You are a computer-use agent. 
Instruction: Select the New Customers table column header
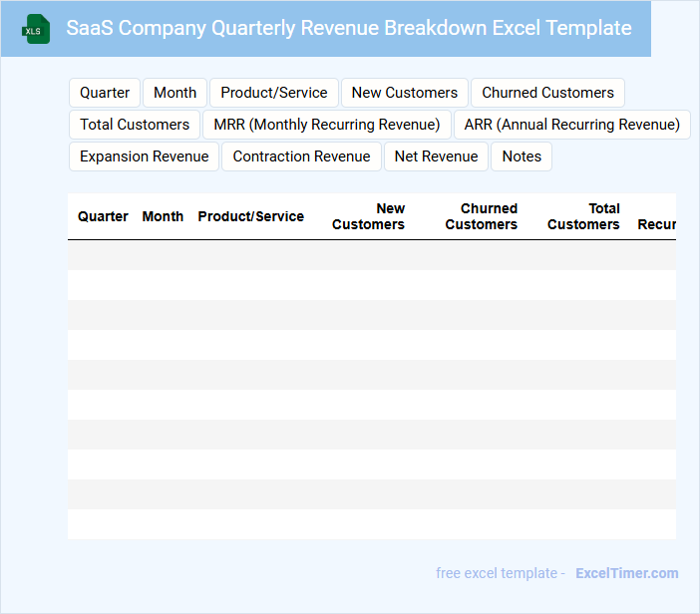[x=369, y=216]
